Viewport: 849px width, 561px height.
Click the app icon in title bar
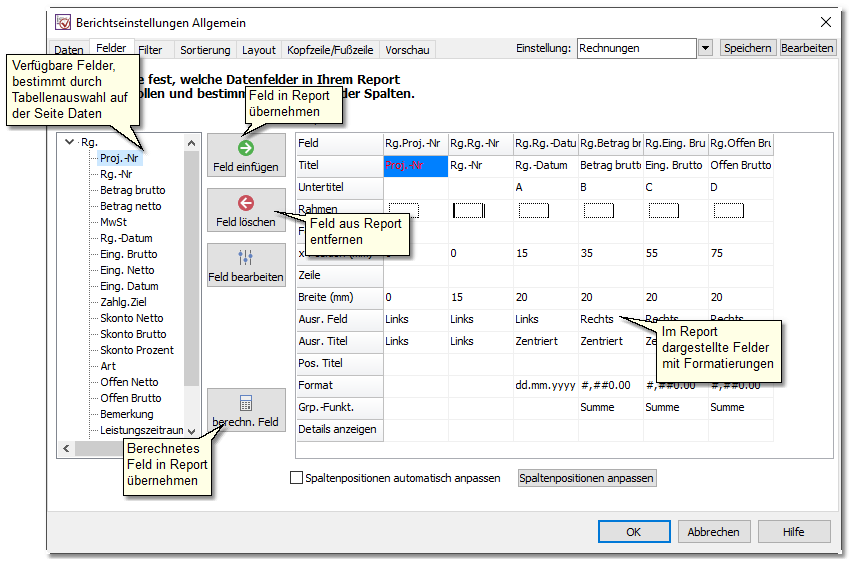click(x=63, y=22)
